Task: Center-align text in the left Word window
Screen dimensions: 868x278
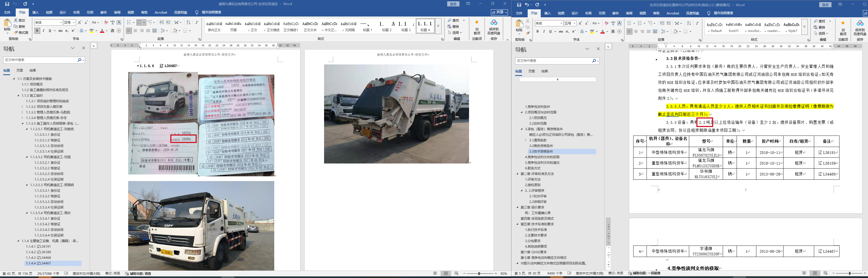Action: [x=135, y=31]
